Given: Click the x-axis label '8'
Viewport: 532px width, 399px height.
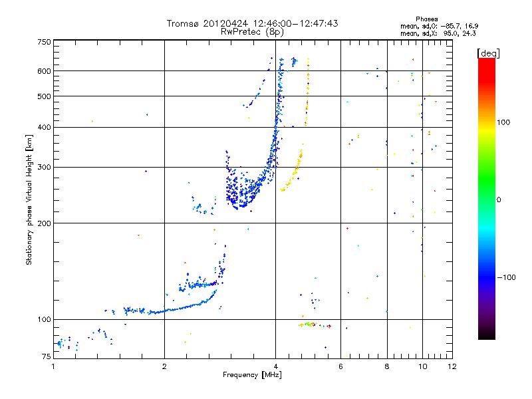Looking at the screenshot, I should coord(387,366).
